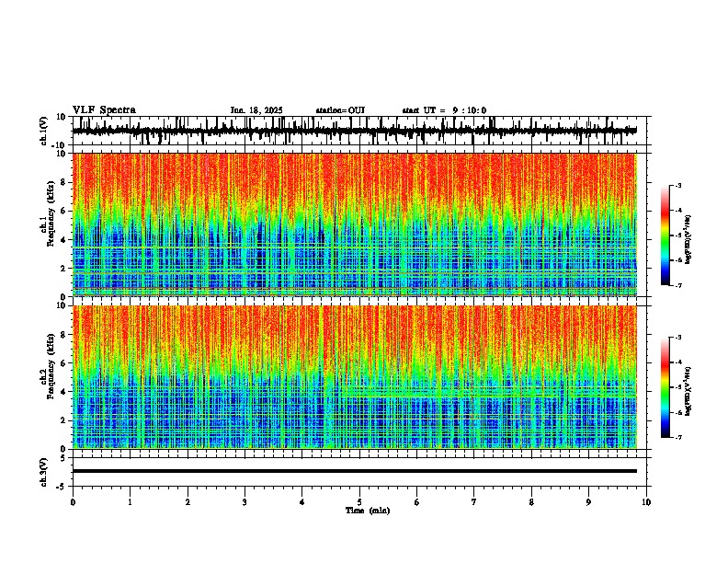728x563 pixels.
Task: Click the ch.1 voltage waveform trace panel
Action: 359,131
